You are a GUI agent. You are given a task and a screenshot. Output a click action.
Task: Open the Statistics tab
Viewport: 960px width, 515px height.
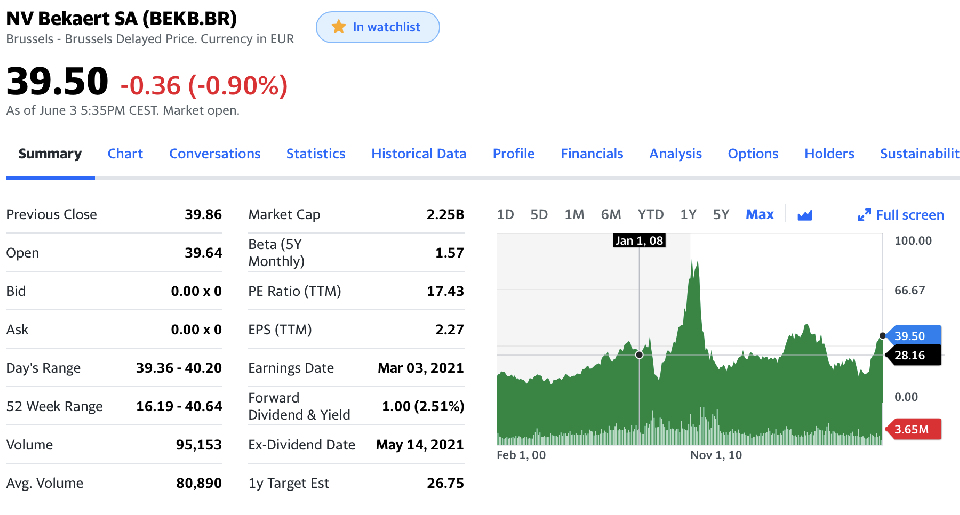316,154
